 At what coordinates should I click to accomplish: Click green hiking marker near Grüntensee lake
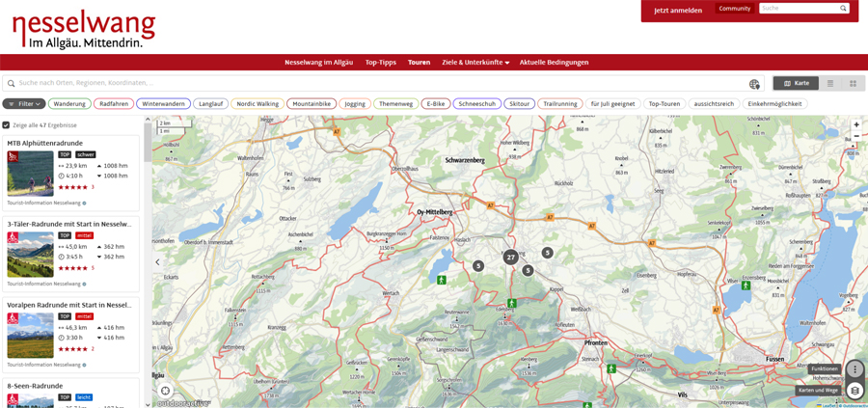tap(441, 280)
